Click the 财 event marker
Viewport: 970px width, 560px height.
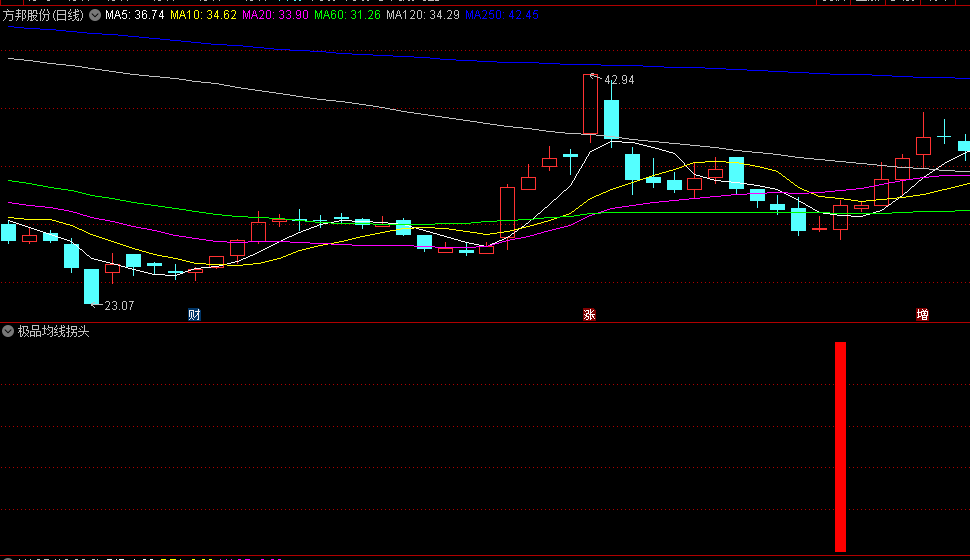pos(194,314)
